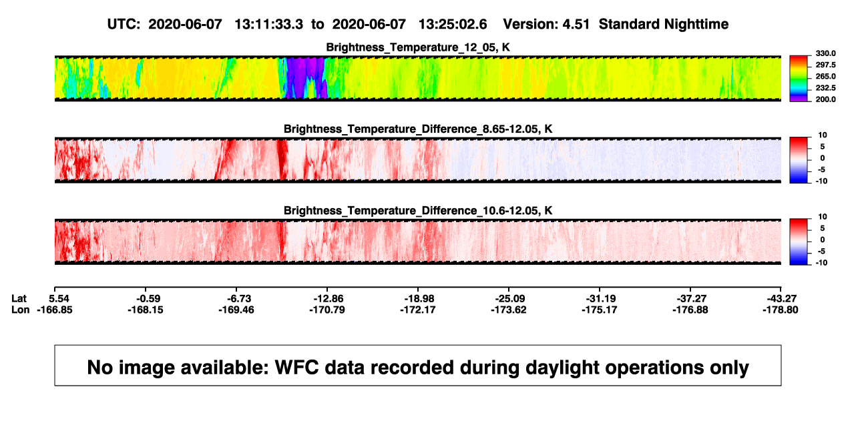Click longitude value -166.85

click(x=54, y=310)
